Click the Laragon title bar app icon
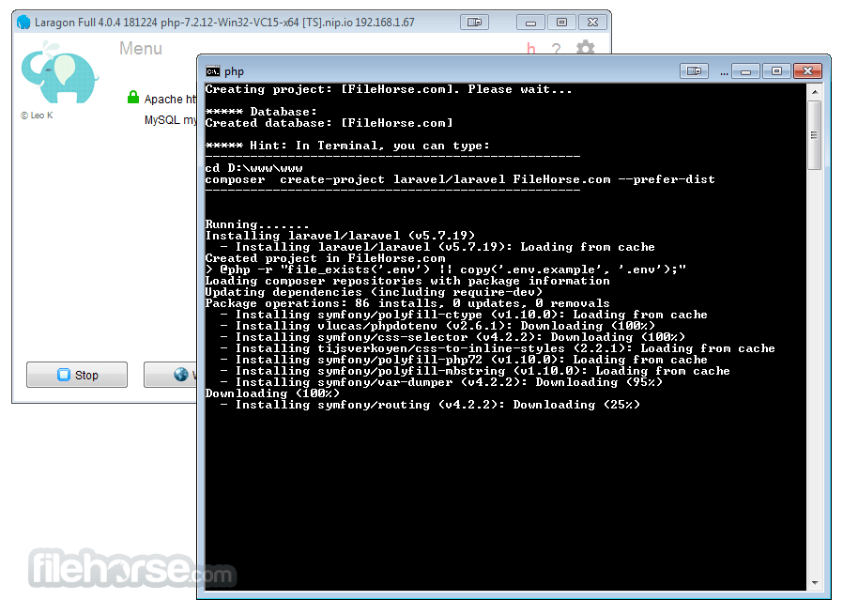Screen dimensions: 843x616 click(23, 22)
